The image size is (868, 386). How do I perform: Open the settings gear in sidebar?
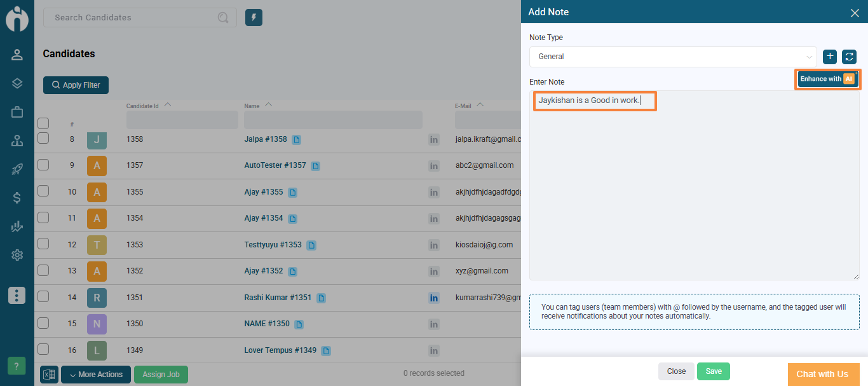pyautogui.click(x=17, y=255)
